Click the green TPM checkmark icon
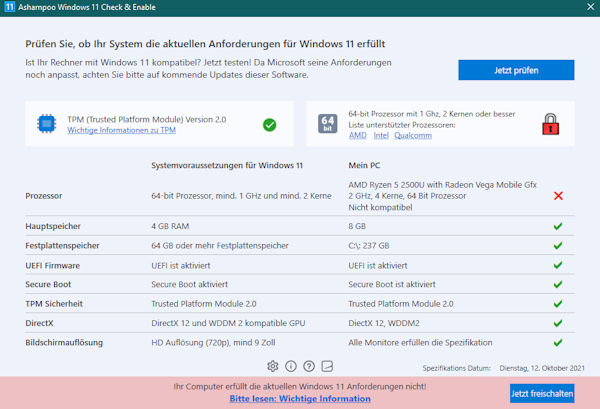This screenshot has width=600, height=409. point(269,125)
